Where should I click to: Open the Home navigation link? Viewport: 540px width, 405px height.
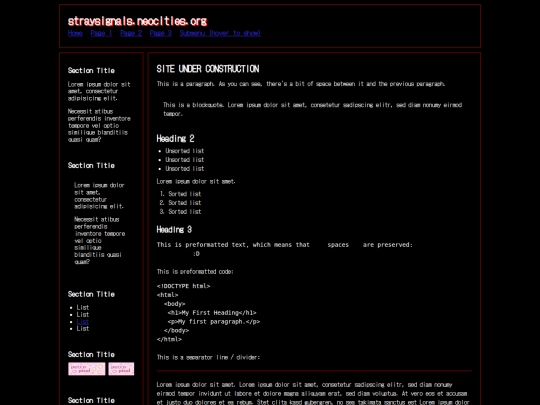[75, 33]
